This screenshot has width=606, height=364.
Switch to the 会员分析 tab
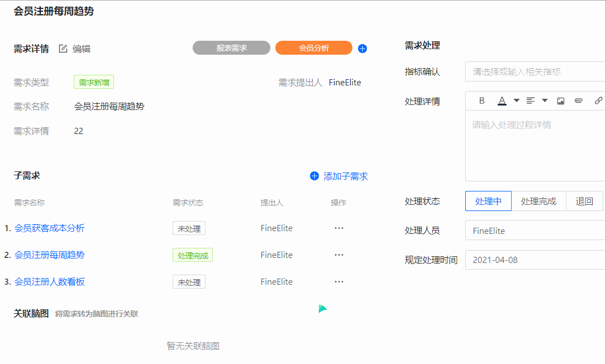click(313, 48)
